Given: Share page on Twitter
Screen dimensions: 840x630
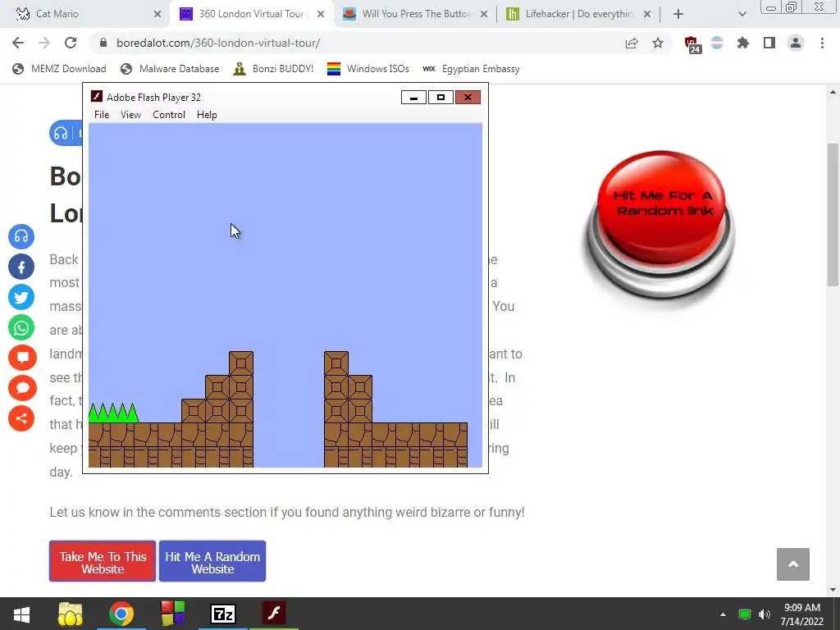Looking at the screenshot, I should (x=21, y=297).
